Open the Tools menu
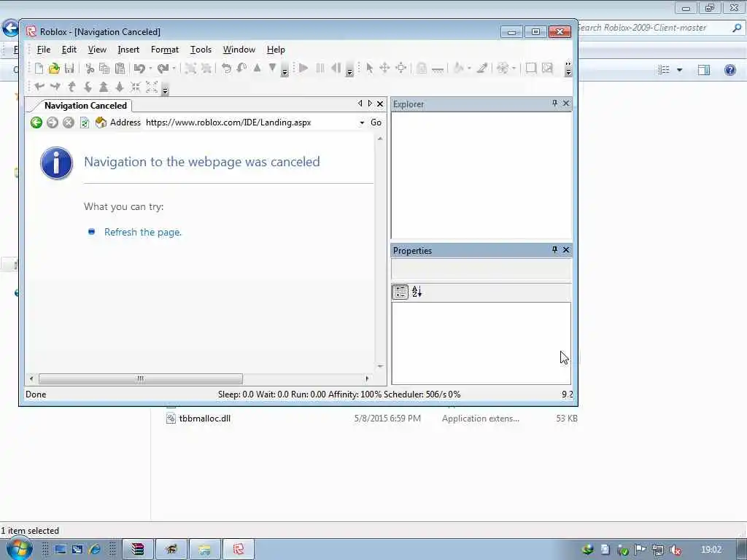The height and width of the screenshot is (560, 747). coord(201,50)
